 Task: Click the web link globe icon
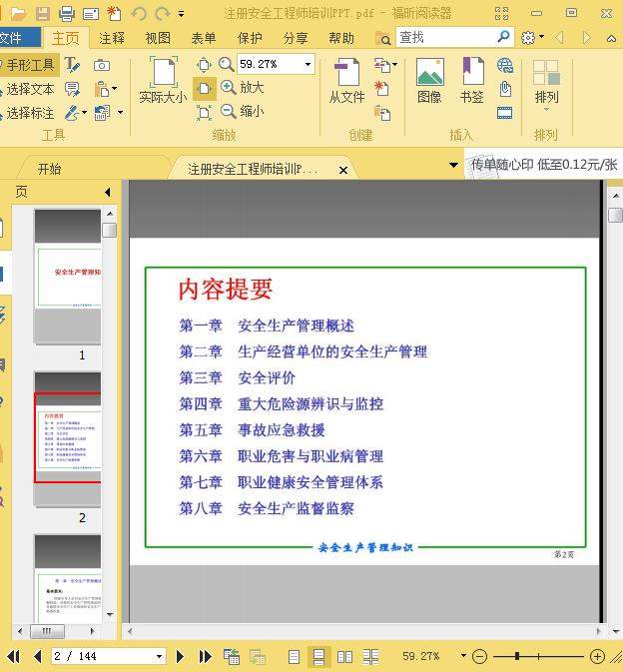click(505, 65)
